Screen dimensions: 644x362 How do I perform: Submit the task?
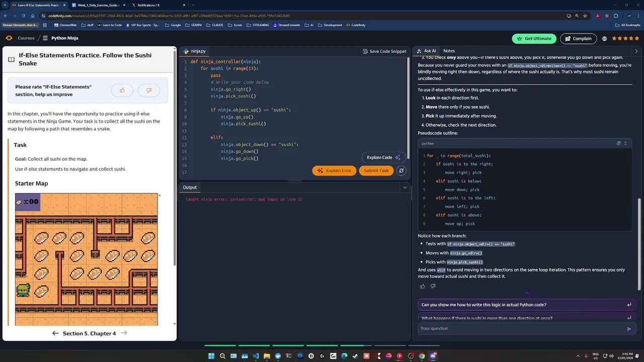(376, 170)
